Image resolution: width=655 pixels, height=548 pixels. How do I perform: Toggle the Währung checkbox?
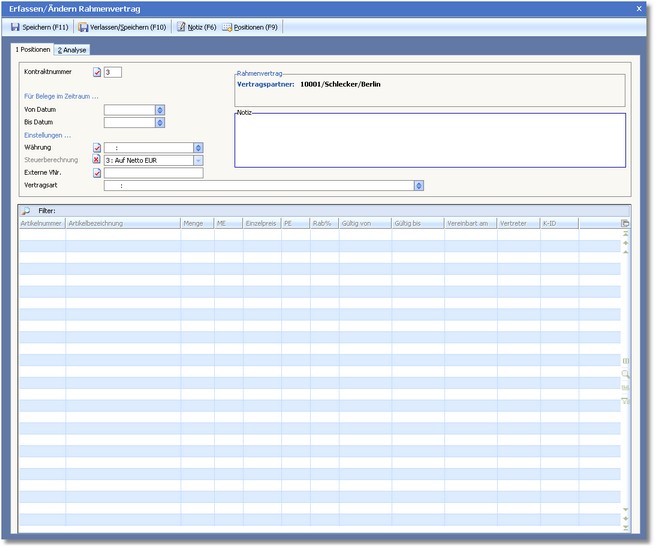(x=97, y=147)
